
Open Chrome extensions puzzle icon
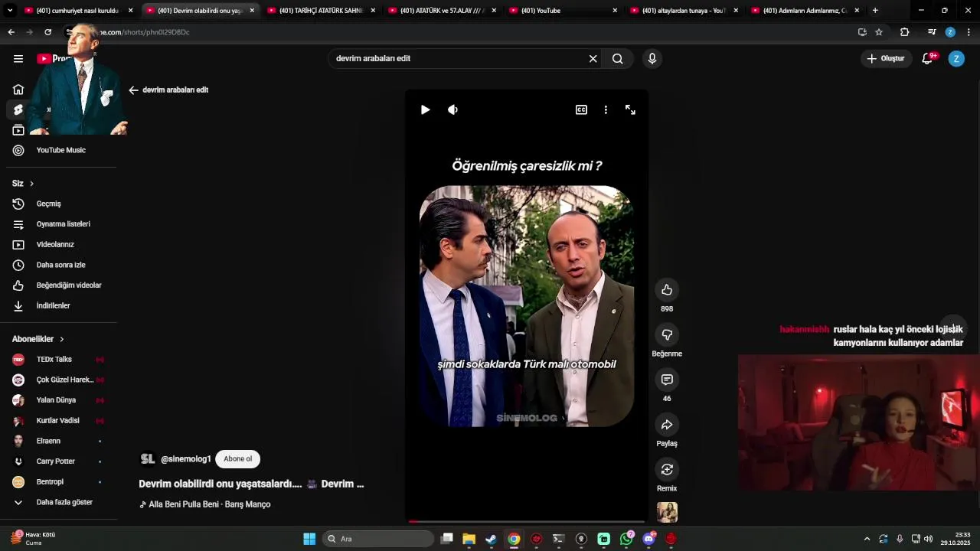click(x=904, y=32)
